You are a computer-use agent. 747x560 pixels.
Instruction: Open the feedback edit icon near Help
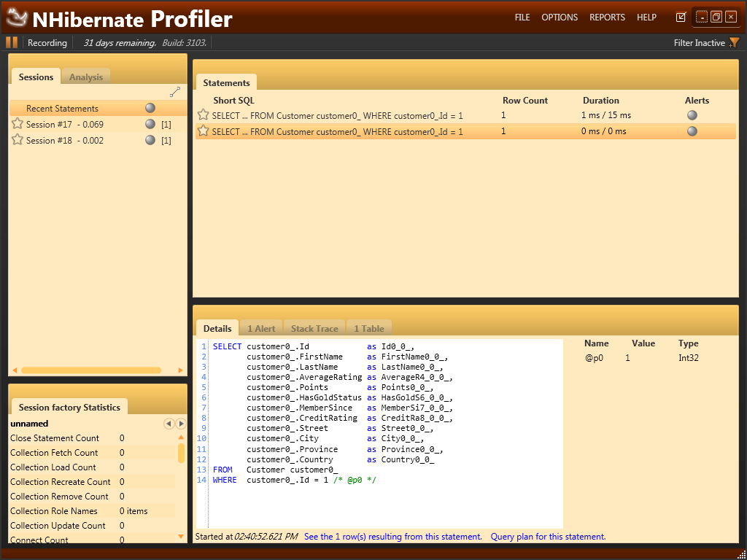tap(681, 17)
